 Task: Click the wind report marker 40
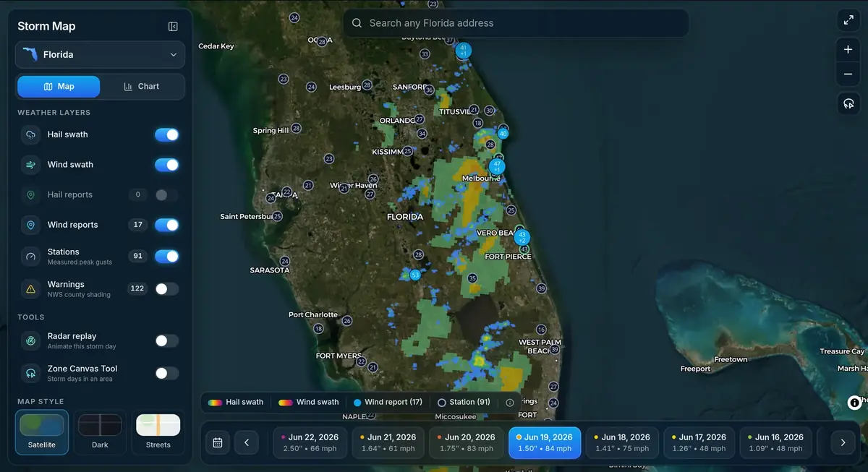tap(503, 133)
